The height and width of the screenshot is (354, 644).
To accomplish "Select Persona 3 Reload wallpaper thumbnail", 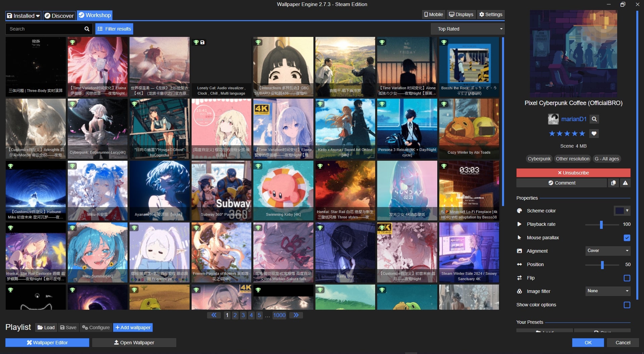I will 407,129.
